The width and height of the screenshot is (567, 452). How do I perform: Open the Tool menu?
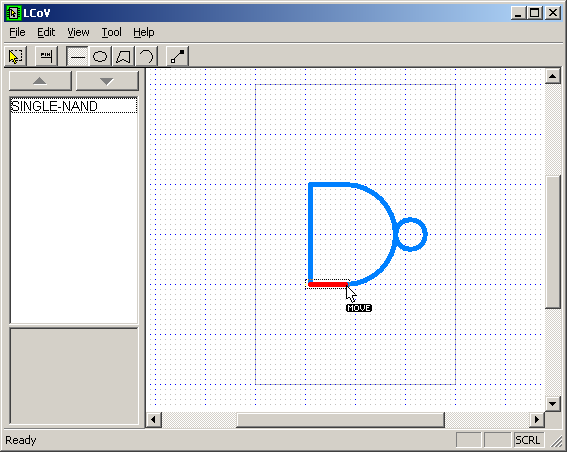111,33
